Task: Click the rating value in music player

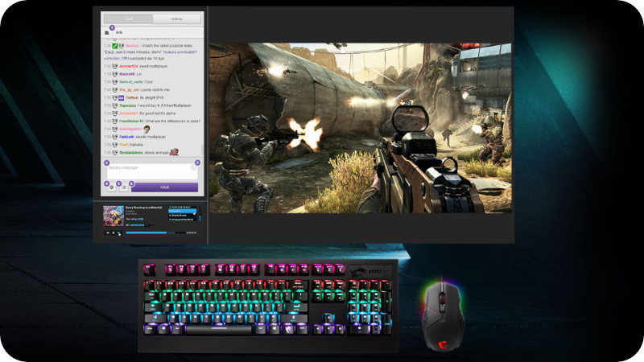Action: [x=140, y=219]
